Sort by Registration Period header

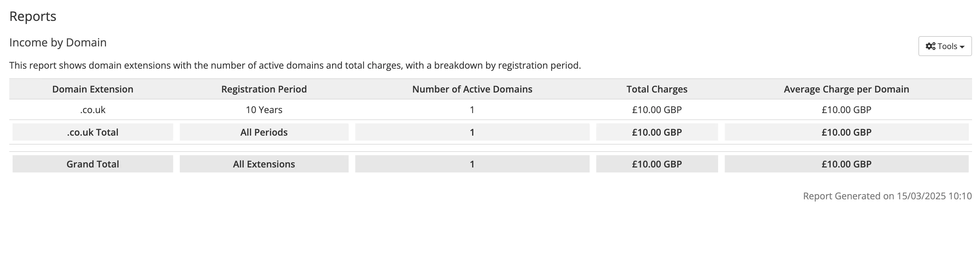coord(264,89)
